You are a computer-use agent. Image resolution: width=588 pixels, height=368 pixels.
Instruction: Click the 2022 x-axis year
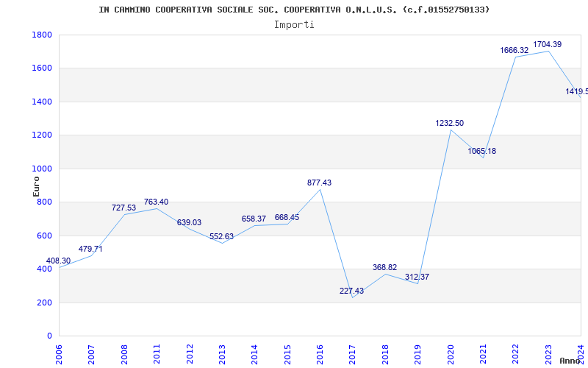point(516,354)
